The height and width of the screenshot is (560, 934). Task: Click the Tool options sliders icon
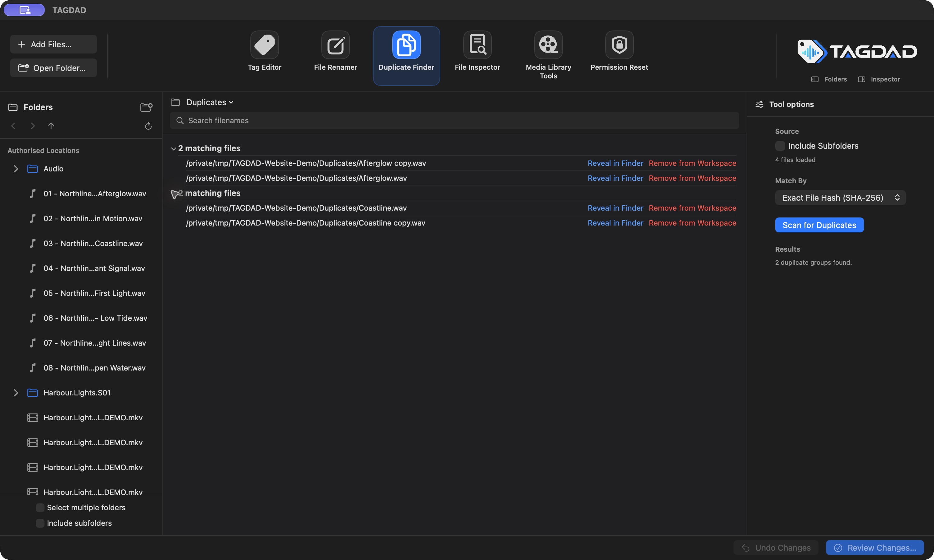tap(759, 104)
